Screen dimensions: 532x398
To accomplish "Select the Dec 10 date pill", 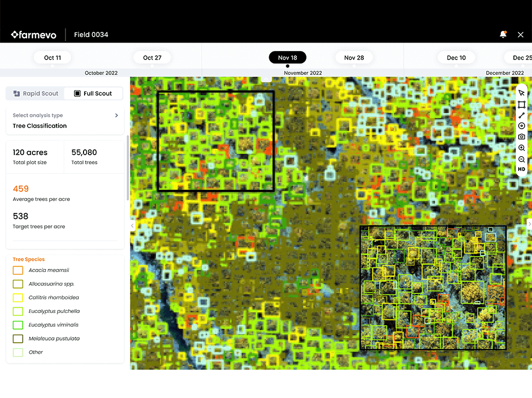I will pos(456,58).
